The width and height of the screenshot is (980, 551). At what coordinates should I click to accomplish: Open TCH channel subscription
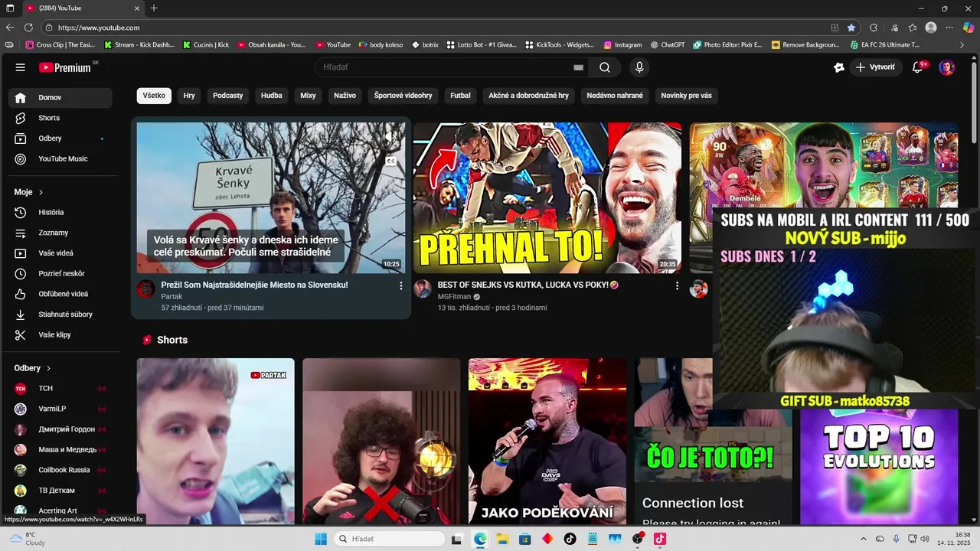[x=60, y=388]
